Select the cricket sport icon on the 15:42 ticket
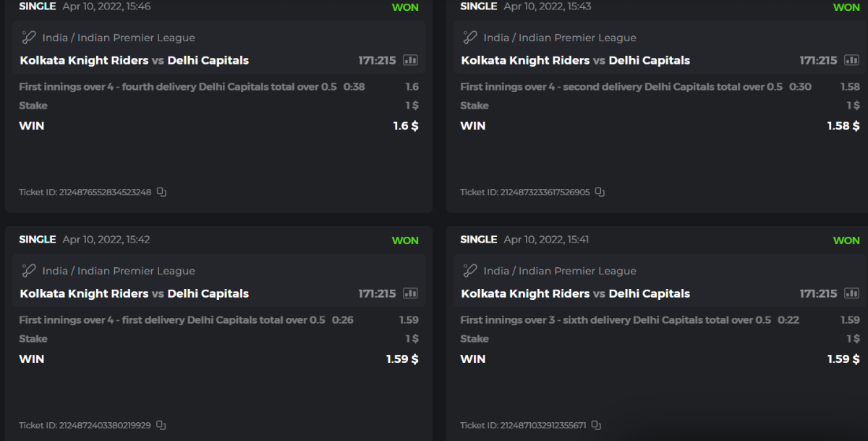This screenshot has height=441, width=868. [28, 271]
